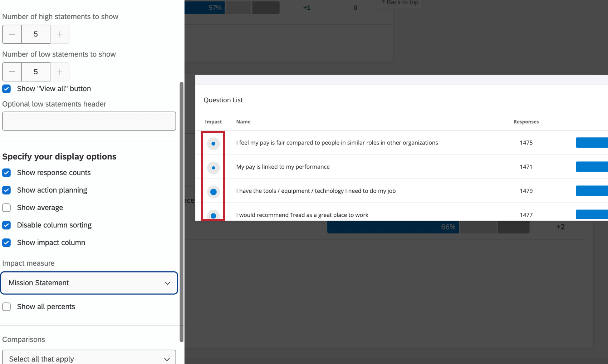Enable Show average
Screen dimensions: 608x364
pos(6,207)
